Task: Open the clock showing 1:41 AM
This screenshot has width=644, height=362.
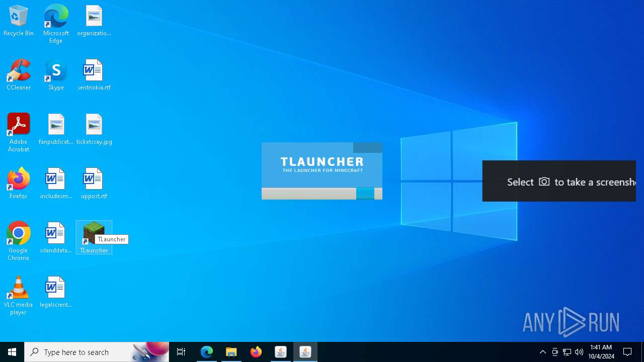Action: pyautogui.click(x=602, y=352)
